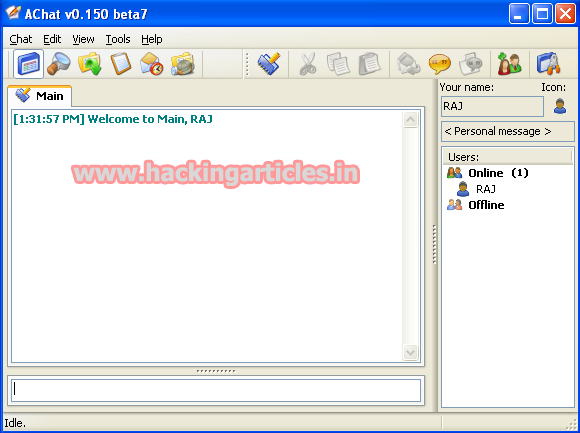Click the Idle. status bar text
Viewport: 580px width, 433px height.
15,423
